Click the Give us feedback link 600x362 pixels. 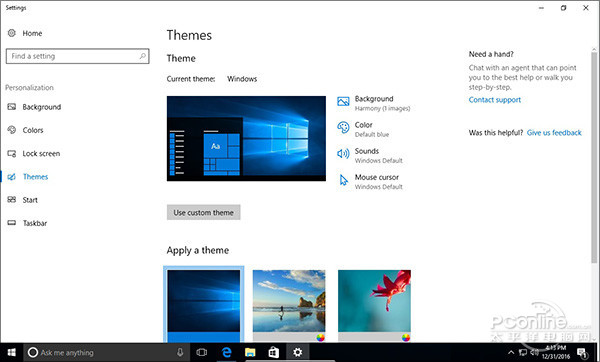click(554, 133)
